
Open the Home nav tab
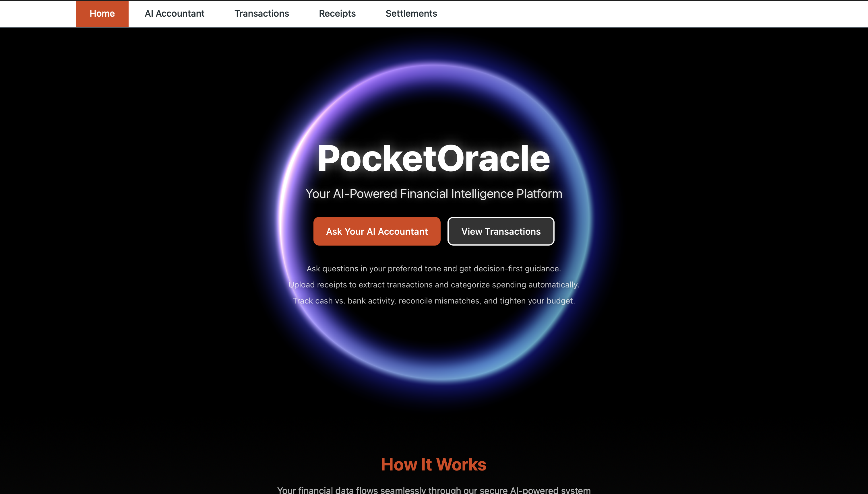102,13
